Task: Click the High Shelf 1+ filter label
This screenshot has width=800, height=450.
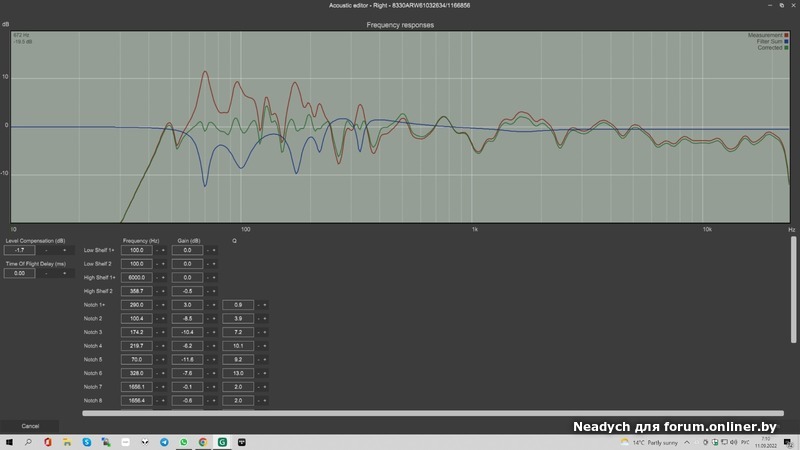Action: point(99,278)
